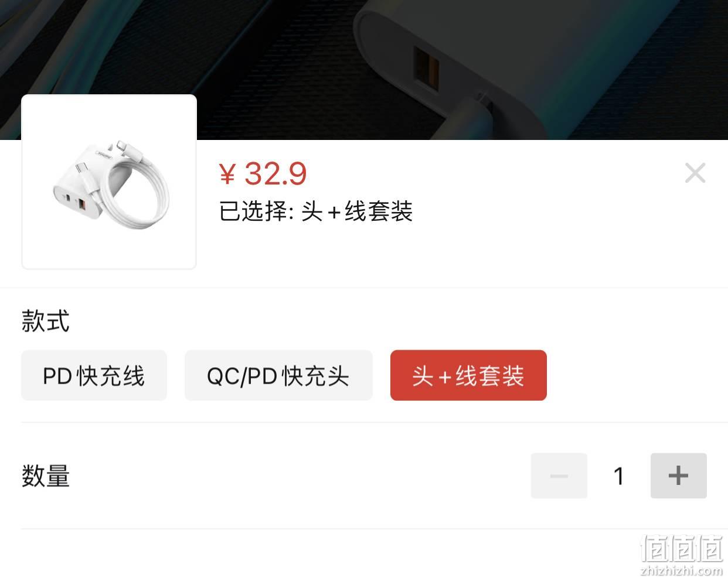The width and height of the screenshot is (728, 581).
Task: Click the 款式 section label
Action: pyautogui.click(x=46, y=321)
